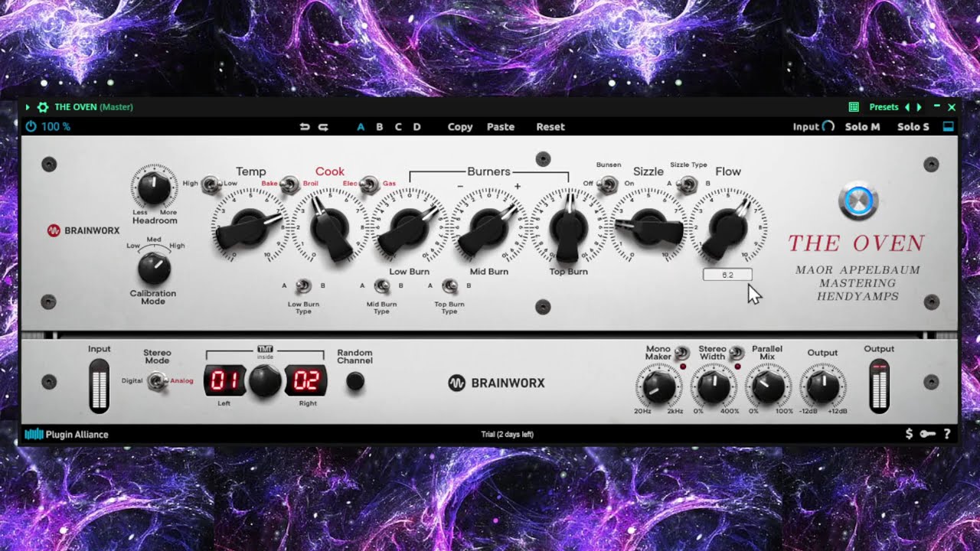The height and width of the screenshot is (551, 980).
Task: Select settings bank C
Action: click(398, 127)
